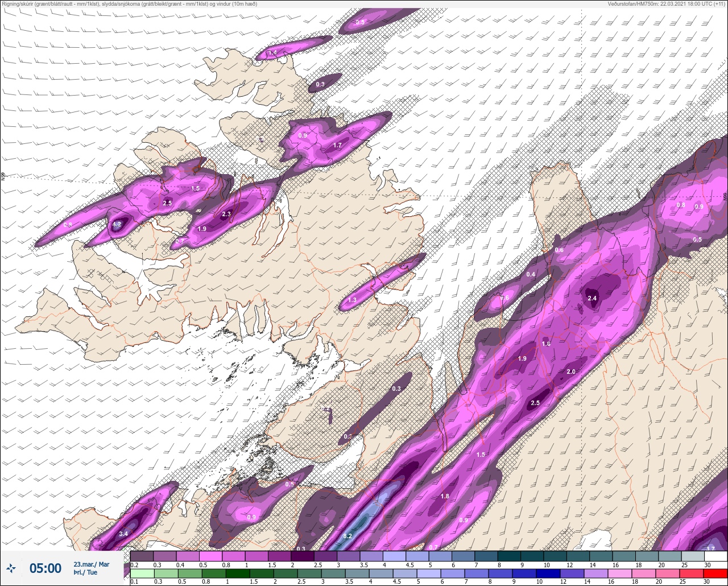Click the 4.2 precipitation value on the map

[117, 225]
